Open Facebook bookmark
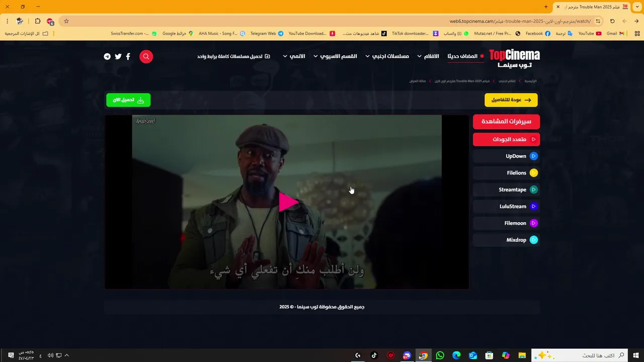The height and width of the screenshot is (362, 644). click(x=538, y=34)
